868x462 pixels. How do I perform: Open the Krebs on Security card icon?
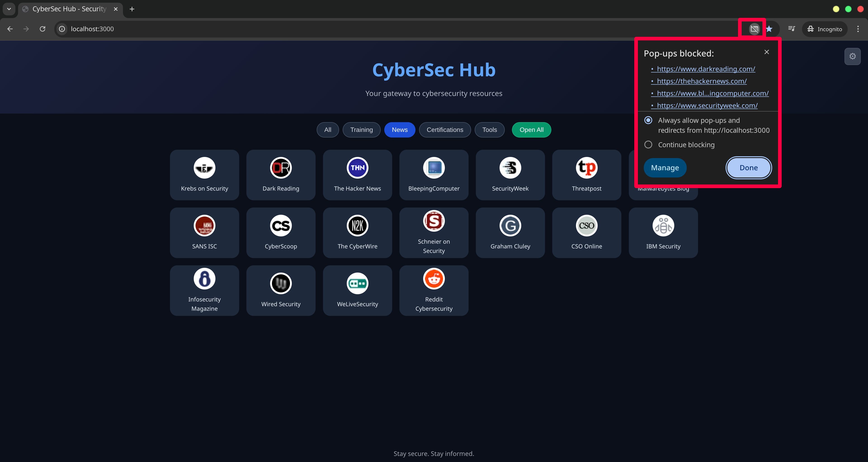point(205,168)
